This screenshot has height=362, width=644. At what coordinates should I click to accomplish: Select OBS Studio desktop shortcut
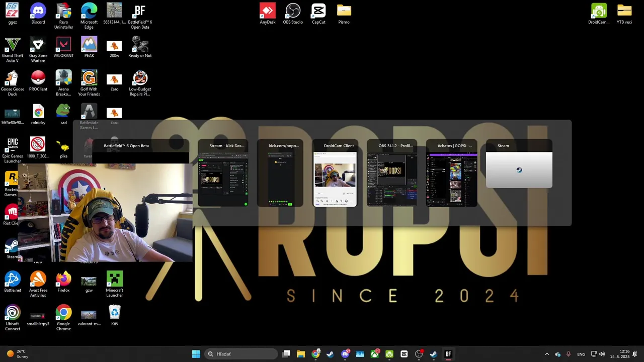click(293, 14)
